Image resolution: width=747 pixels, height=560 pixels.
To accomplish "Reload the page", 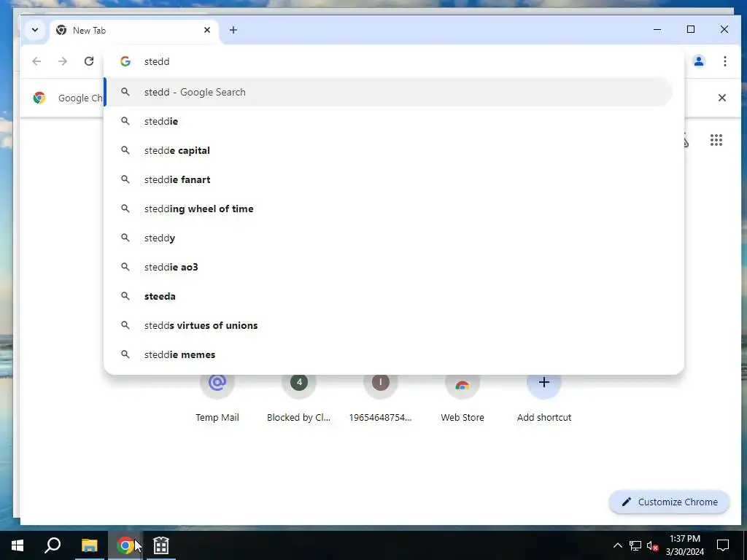I will [89, 61].
